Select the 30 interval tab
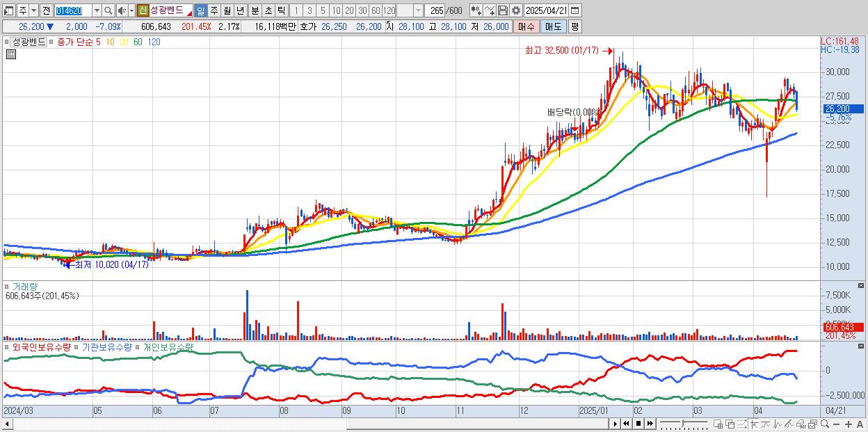 tap(362, 10)
